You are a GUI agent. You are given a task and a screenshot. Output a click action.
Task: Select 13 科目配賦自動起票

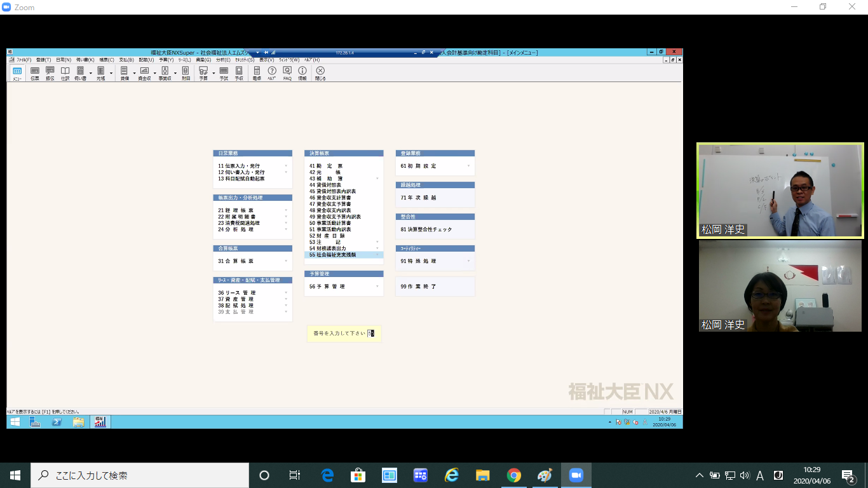[241, 179]
